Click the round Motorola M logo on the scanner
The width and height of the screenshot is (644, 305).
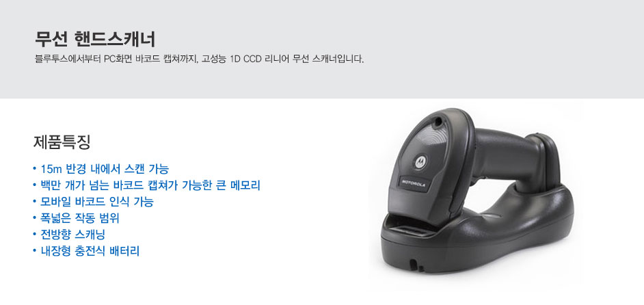point(420,161)
